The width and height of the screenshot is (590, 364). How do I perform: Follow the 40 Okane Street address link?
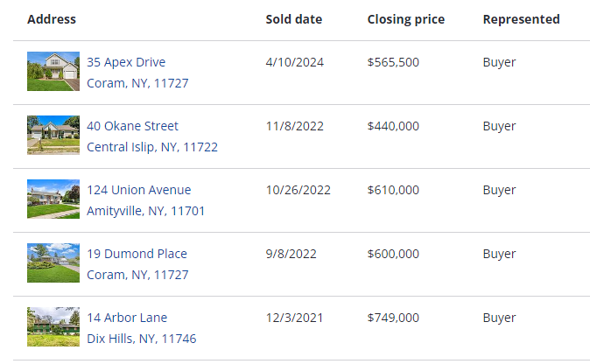point(132,126)
